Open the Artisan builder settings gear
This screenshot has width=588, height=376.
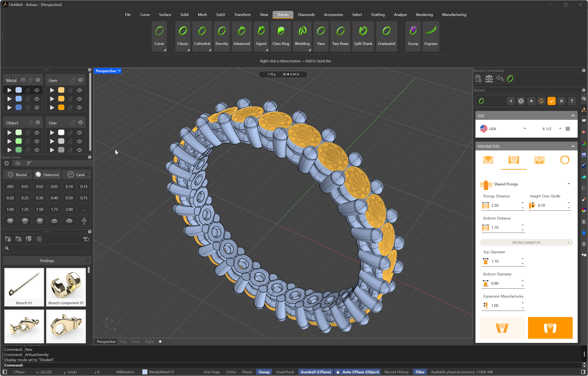click(x=521, y=101)
